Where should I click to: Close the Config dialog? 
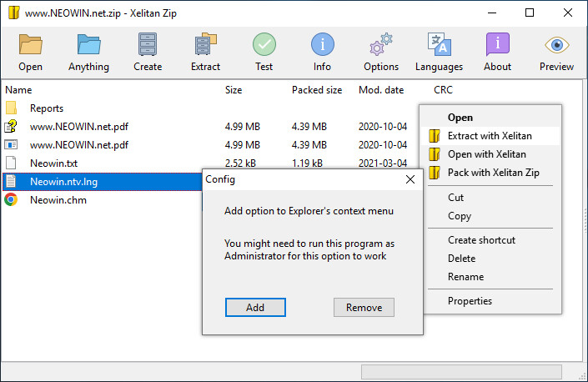[410, 179]
